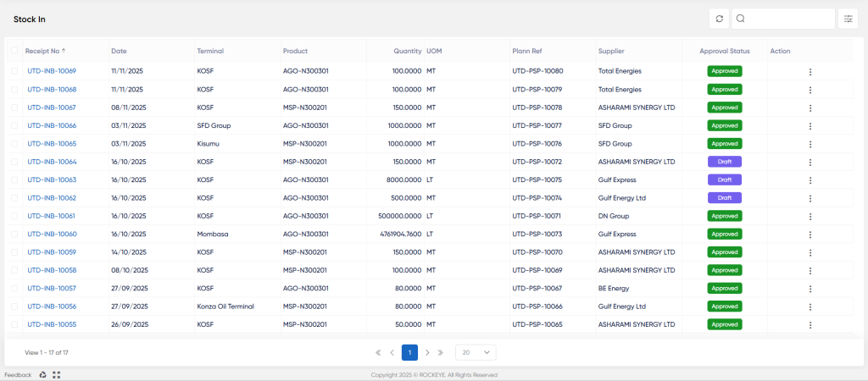Open the filter settings icon
This screenshot has height=381, width=868.
(x=848, y=19)
